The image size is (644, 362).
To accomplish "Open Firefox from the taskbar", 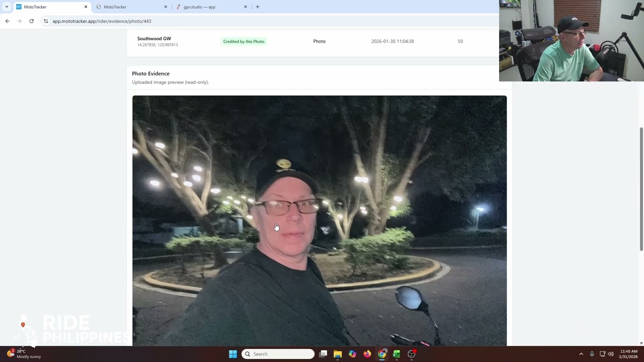I will click(367, 354).
